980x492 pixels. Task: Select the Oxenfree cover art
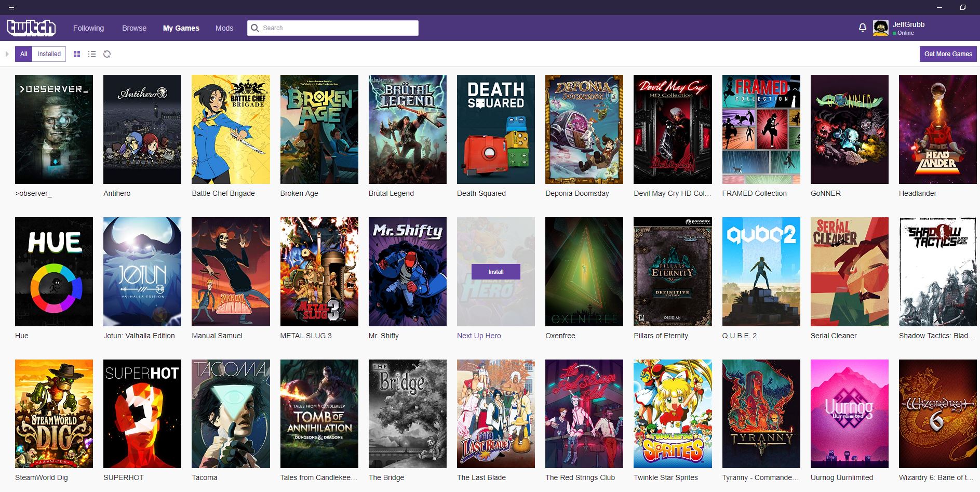pos(584,272)
